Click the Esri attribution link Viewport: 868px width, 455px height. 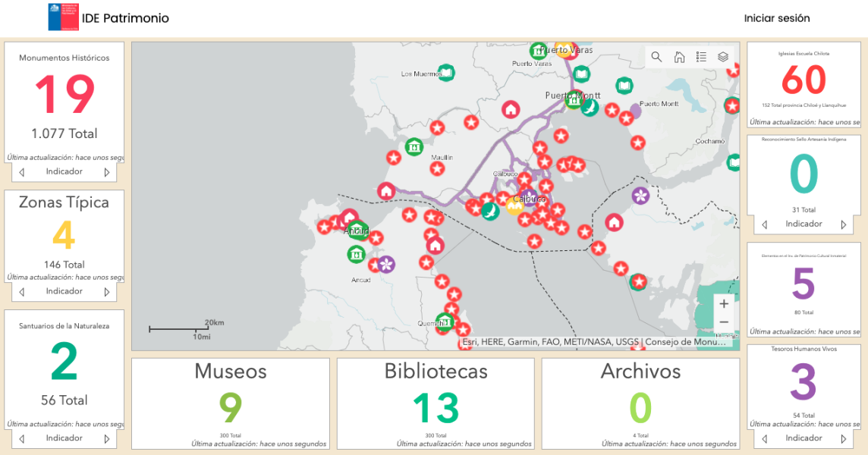point(480,341)
